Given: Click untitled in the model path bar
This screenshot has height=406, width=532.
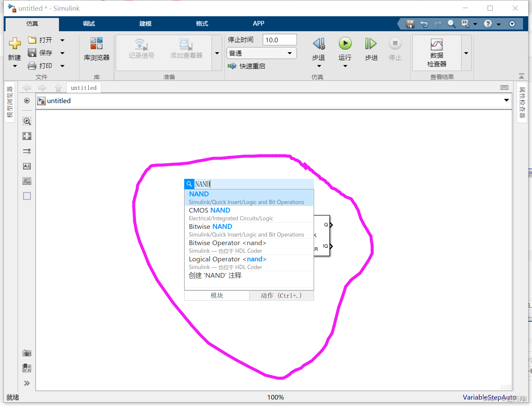Looking at the screenshot, I should [59, 101].
